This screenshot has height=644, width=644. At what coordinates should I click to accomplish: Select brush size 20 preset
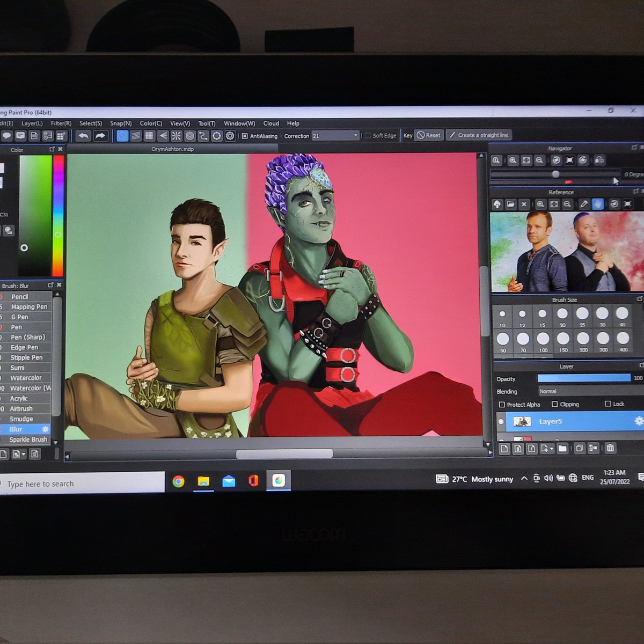pos(562,317)
